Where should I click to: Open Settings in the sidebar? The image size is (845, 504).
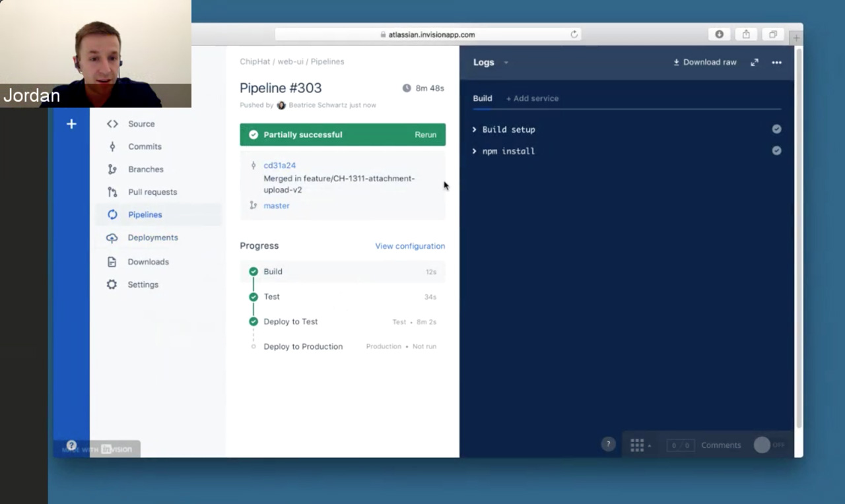tap(143, 284)
